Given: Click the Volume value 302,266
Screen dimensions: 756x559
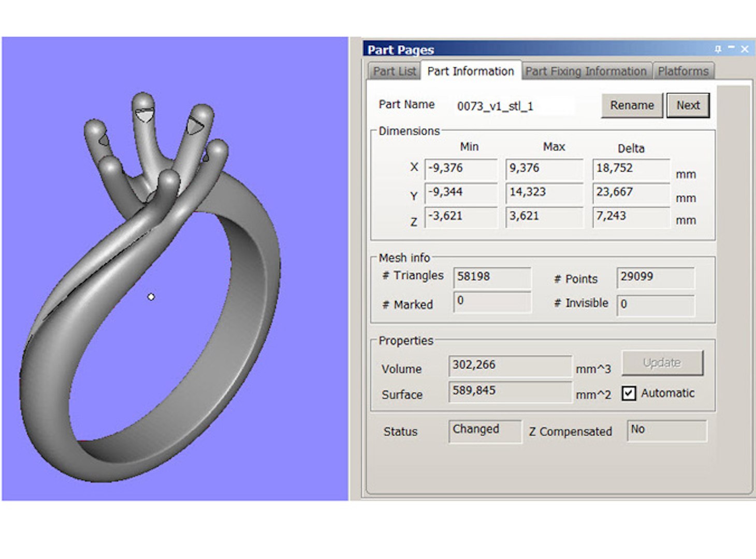Looking at the screenshot, I should [x=510, y=366].
